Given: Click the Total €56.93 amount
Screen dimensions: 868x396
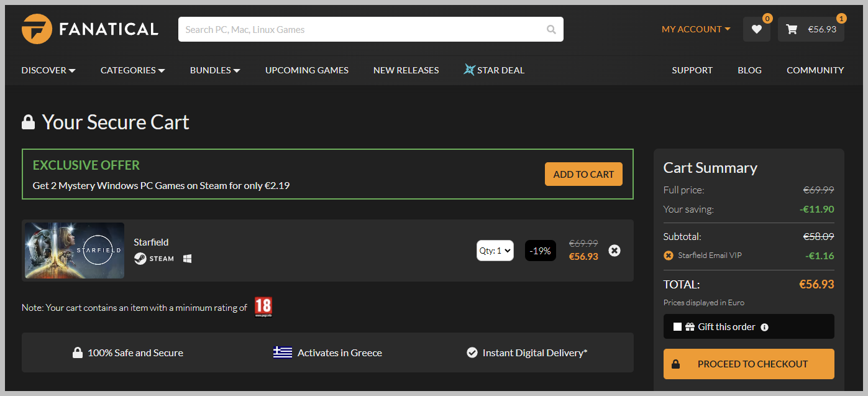Looking at the screenshot, I should [x=816, y=284].
